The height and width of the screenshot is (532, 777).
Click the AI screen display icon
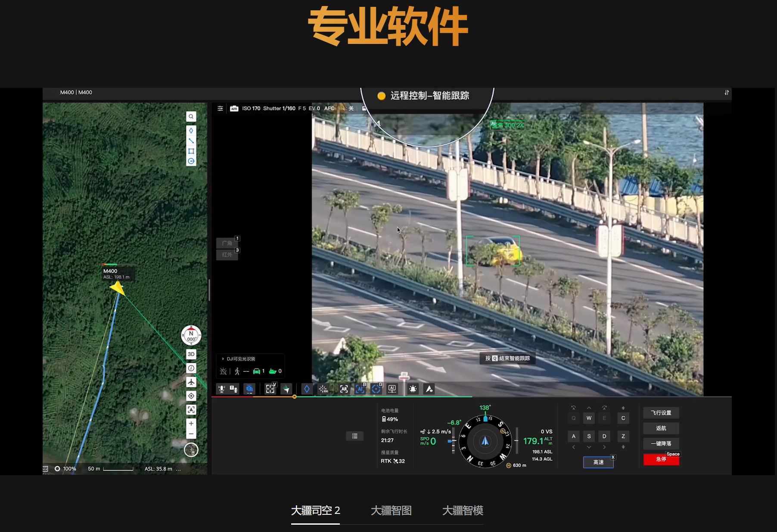392,389
